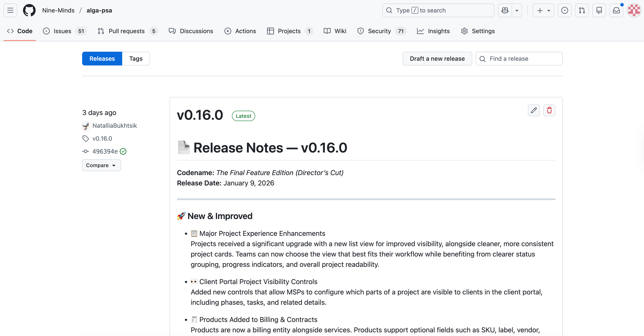
Task: Open the create new plus dropdown
Action: tap(543, 10)
